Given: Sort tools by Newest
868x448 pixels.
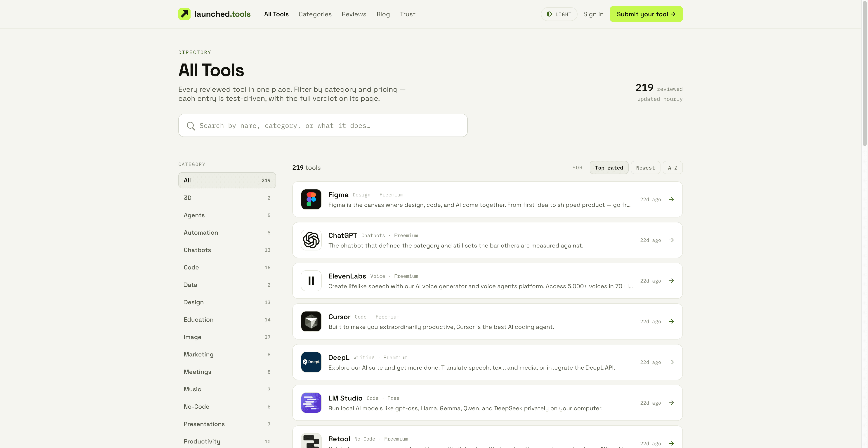Looking at the screenshot, I should (645, 168).
